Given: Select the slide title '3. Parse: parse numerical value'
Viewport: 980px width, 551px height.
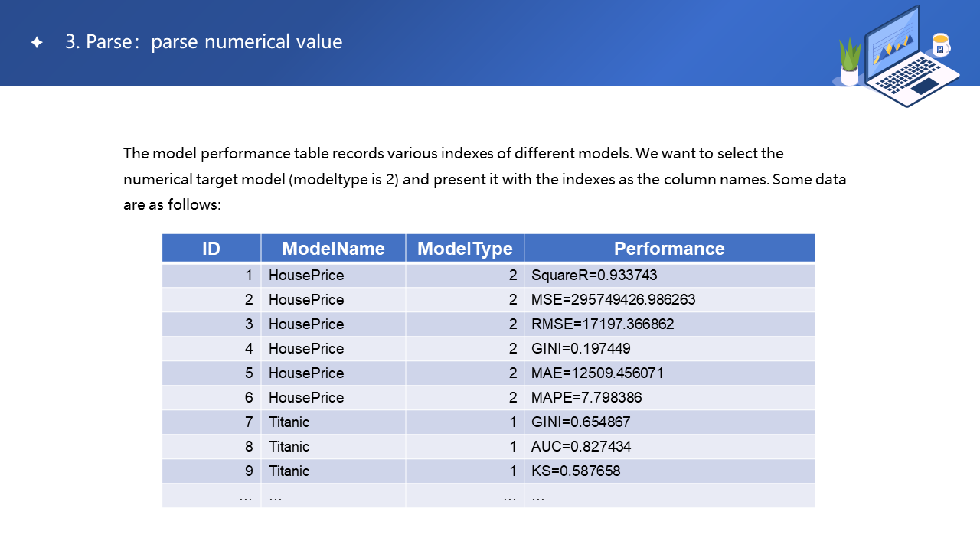Looking at the screenshot, I should pyautogui.click(x=204, y=42).
